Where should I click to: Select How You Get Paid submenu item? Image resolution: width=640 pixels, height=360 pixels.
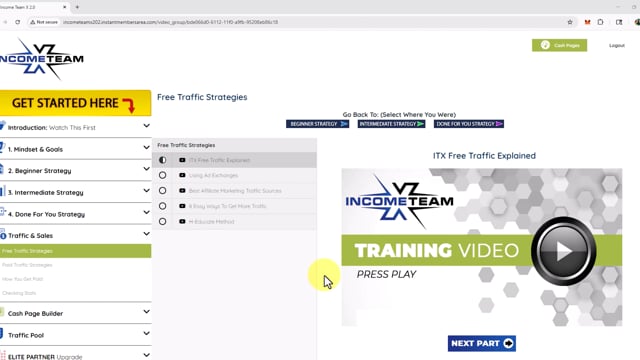(22, 279)
